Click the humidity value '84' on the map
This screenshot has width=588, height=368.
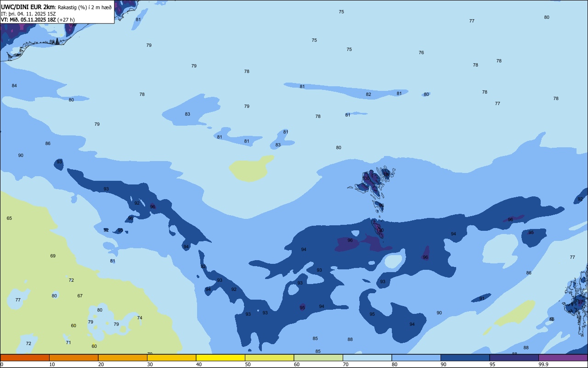coord(14,86)
